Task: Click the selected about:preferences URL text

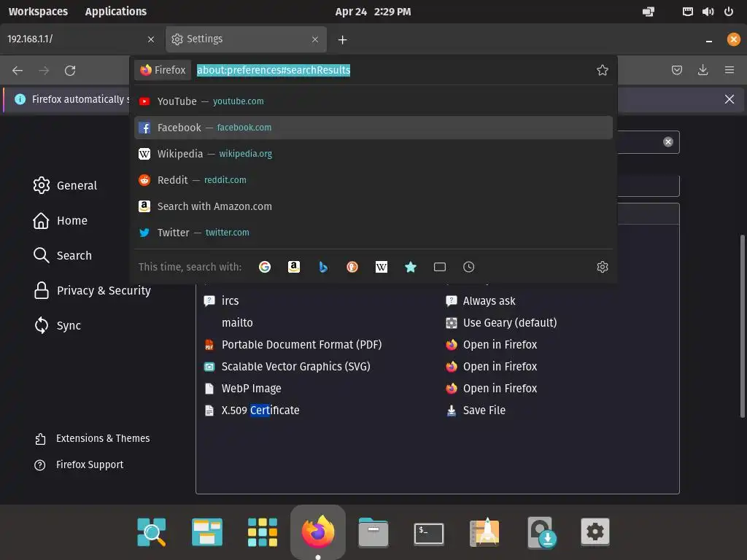Action: 274,70
